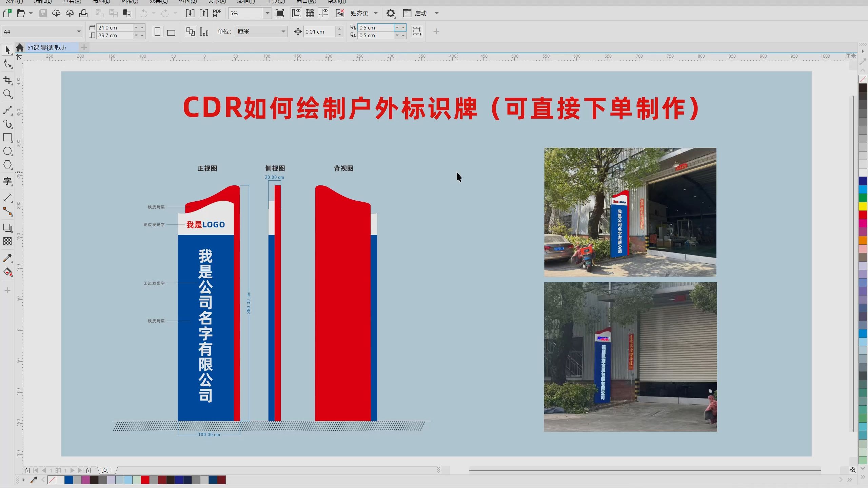Open the A4 page size dropdown
The width and height of the screenshot is (868, 488).
pyautogui.click(x=79, y=32)
